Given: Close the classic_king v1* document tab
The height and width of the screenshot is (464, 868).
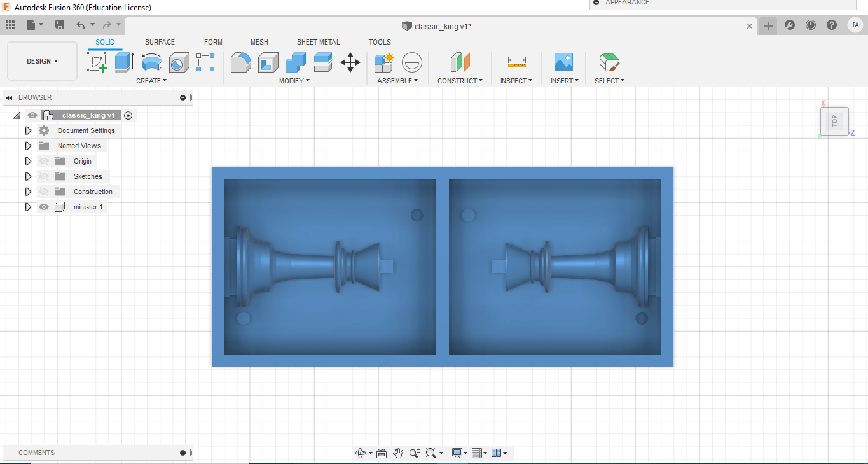Looking at the screenshot, I should (x=750, y=26).
